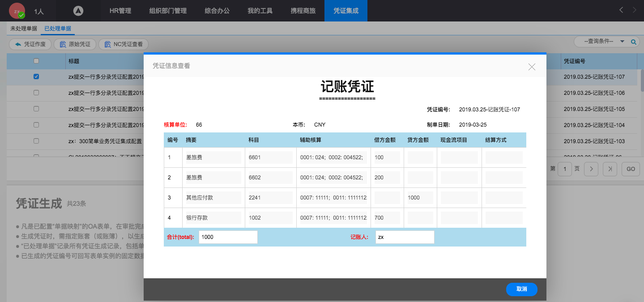Check the second row checkbox
This screenshot has height=302, width=644.
36,93
